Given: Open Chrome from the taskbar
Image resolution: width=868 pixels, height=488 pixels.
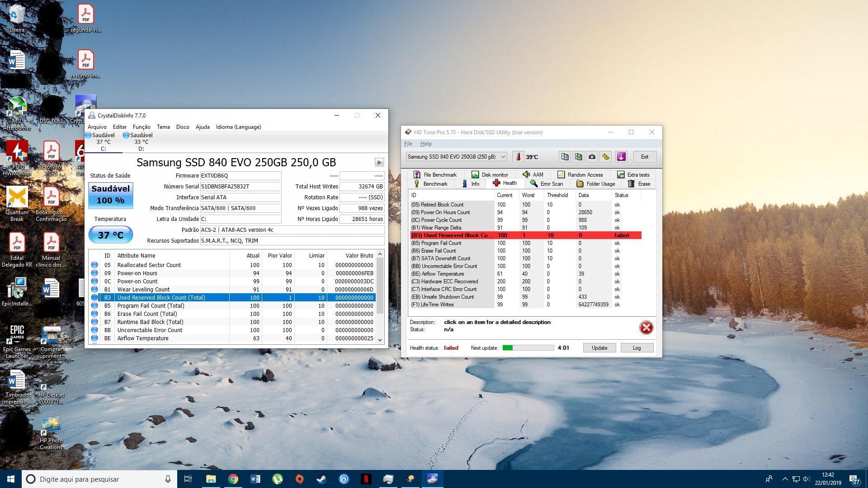Looking at the screenshot, I should tap(233, 479).
